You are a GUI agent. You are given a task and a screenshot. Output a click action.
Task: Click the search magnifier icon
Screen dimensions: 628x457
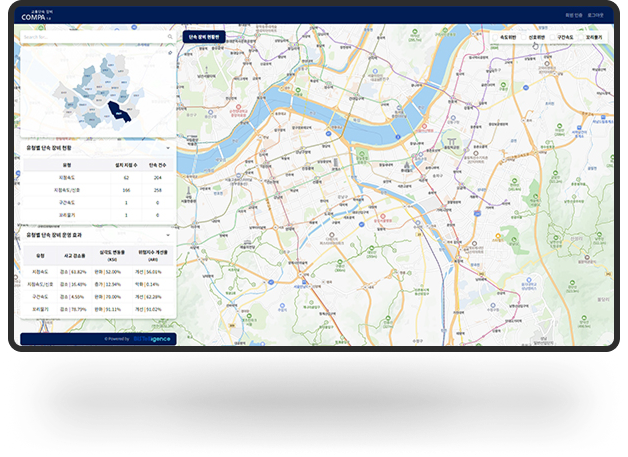click(170, 36)
